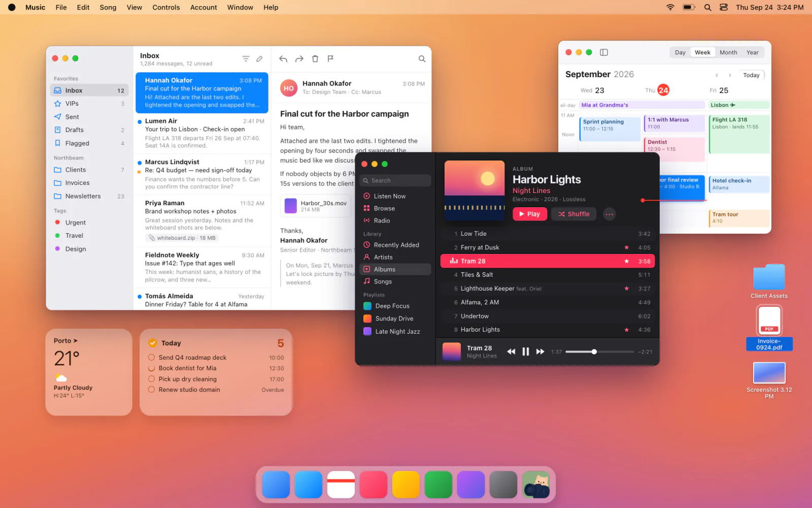The width and height of the screenshot is (812, 508).
Task: Open the Control Center icon in menu bar
Action: [724, 8]
